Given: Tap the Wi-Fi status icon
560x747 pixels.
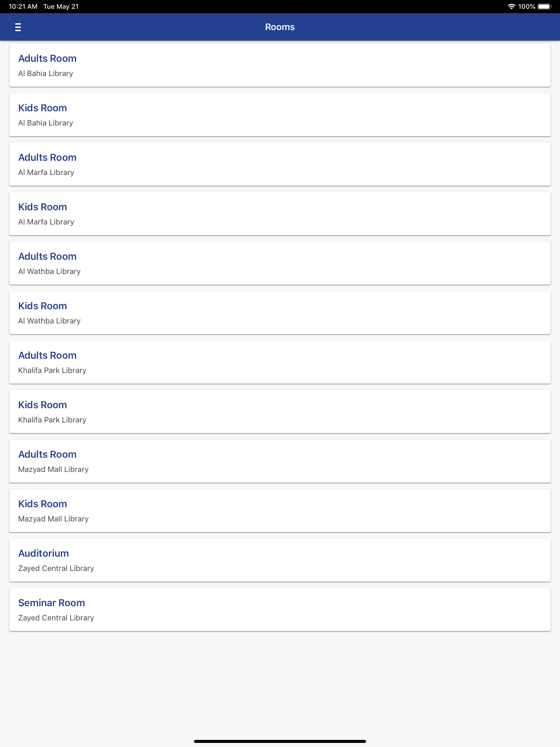Looking at the screenshot, I should click(511, 6).
